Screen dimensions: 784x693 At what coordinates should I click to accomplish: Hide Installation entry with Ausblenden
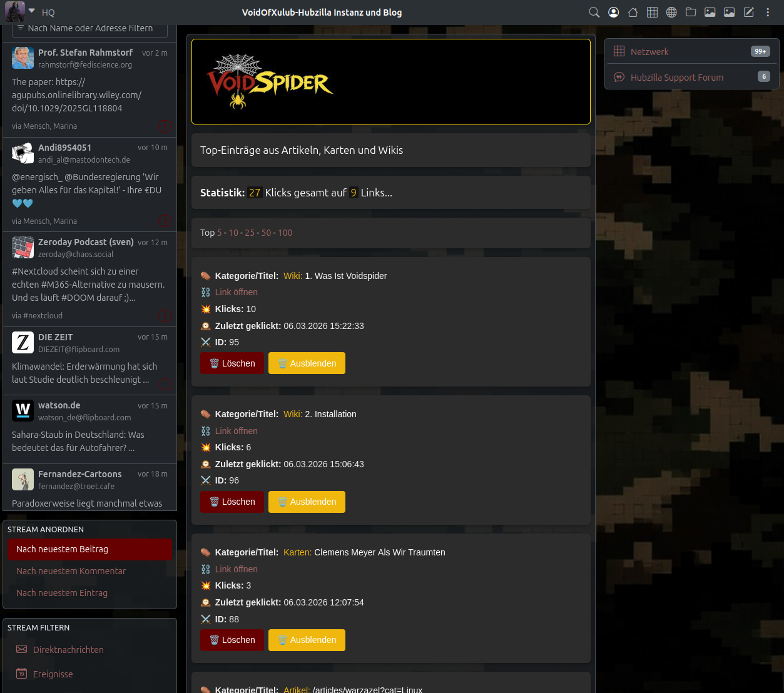tap(307, 502)
